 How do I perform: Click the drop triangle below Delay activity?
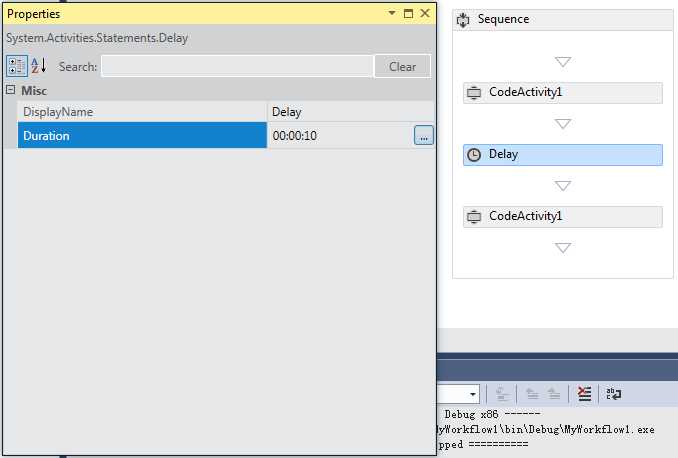pos(563,186)
